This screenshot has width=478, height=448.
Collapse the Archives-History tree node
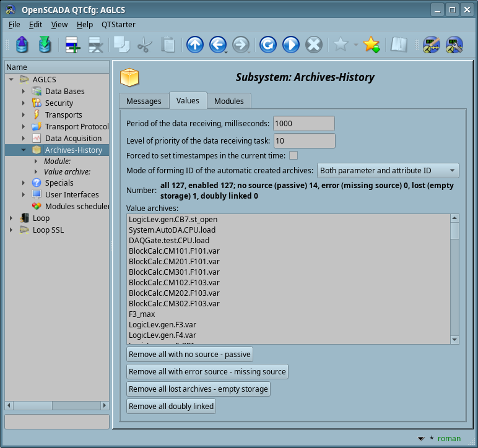24,150
